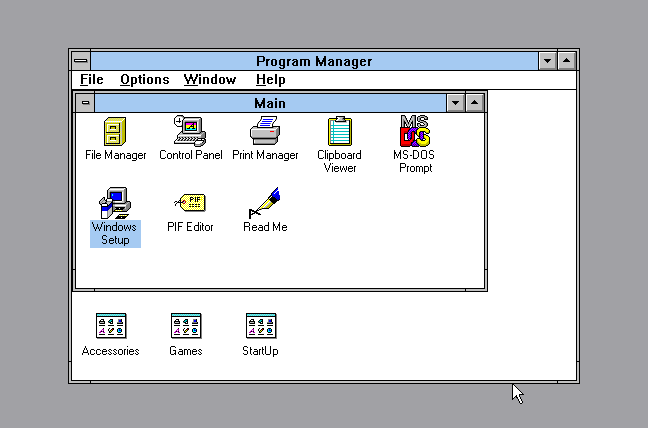Open the Options menu
Viewport: 648px width, 428px height.
(145, 79)
